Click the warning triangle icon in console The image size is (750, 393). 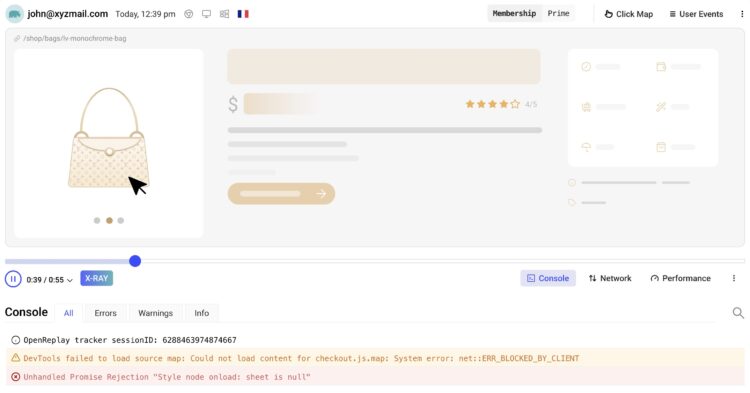click(15, 358)
